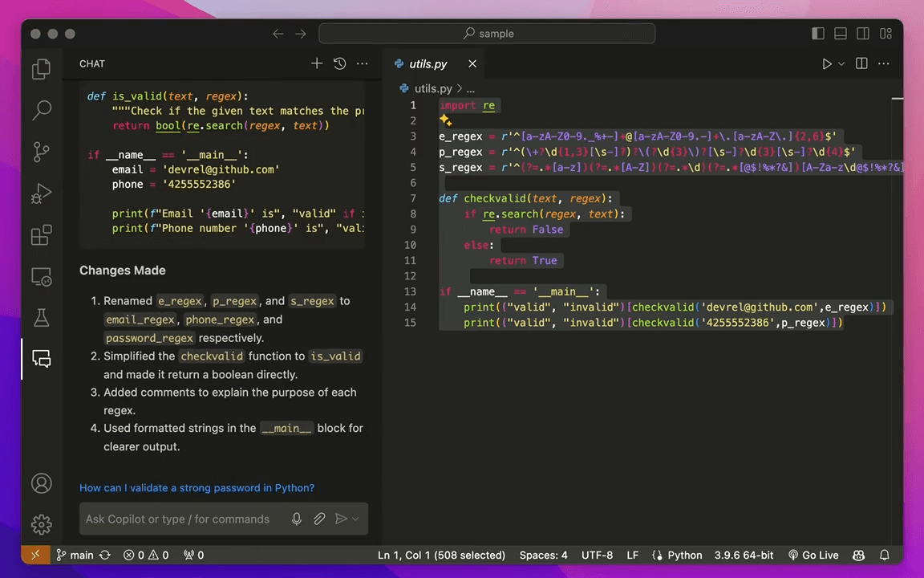Select interpreter 3.9.6 64-bit
This screenshot has width=924, height=578.
point(744,555)
